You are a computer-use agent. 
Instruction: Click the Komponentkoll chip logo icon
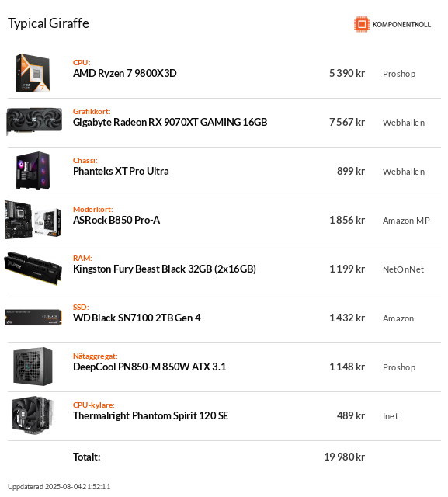(362, 24)
